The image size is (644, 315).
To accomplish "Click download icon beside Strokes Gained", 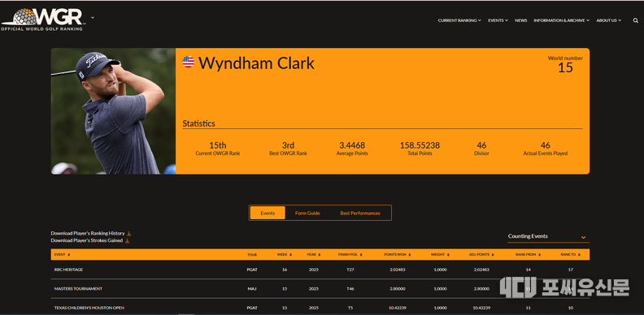I will (128, 241).
